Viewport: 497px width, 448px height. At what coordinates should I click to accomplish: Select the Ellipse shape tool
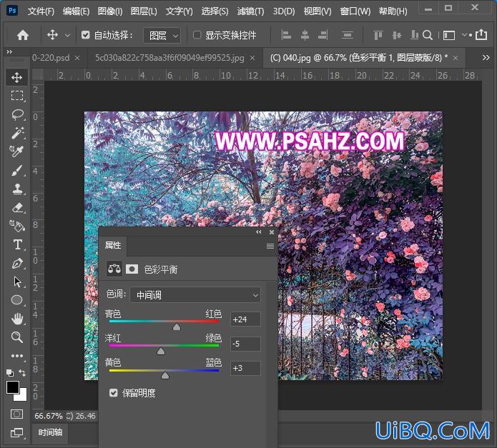(x=16, y=300)
